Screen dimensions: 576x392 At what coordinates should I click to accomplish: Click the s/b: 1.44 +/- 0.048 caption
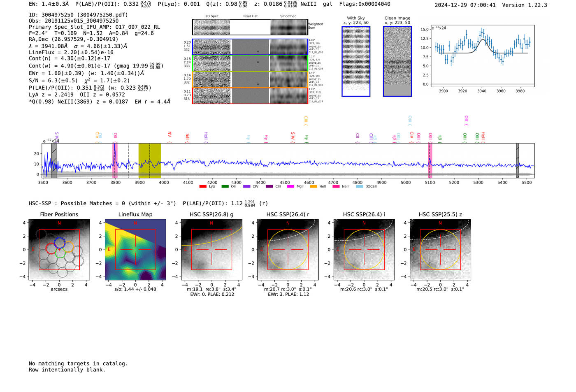click(x=135, y=289)
